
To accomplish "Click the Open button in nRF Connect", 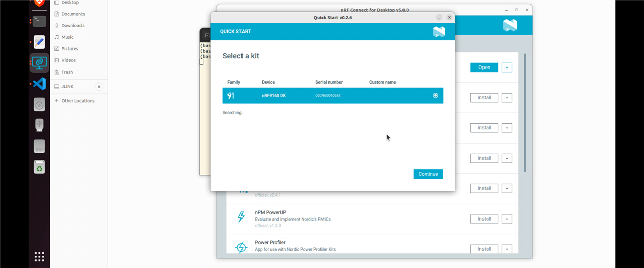I will pyautogui.click(x=484, y=68).
